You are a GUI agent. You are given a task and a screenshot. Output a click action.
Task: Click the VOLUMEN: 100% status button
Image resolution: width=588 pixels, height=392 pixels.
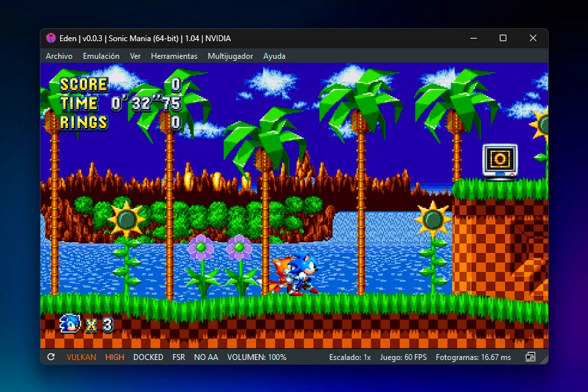[x=257, y=357]
